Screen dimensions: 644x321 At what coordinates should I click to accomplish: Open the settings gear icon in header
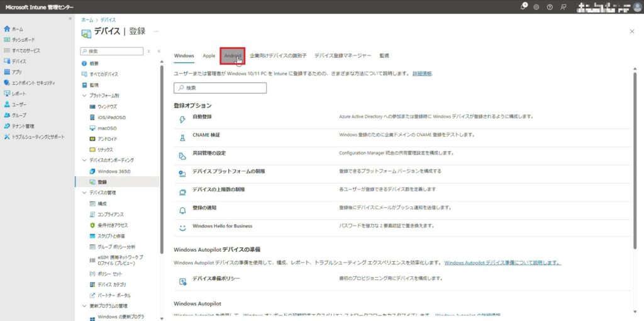point(536,7)
